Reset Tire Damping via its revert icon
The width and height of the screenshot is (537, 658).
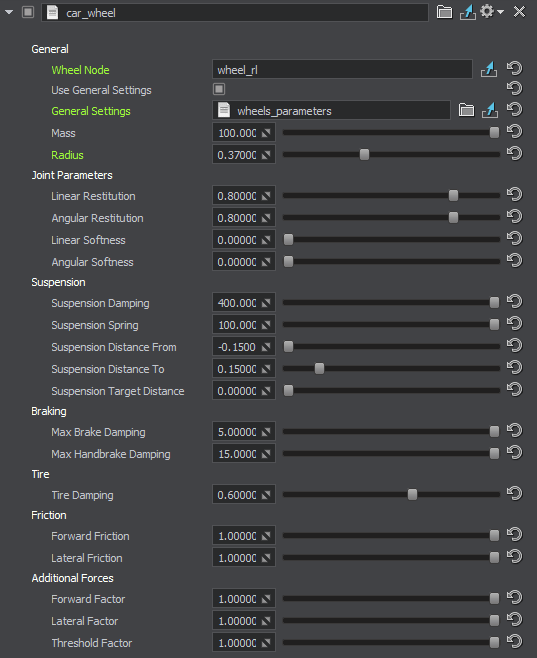[x=514, y=494]
